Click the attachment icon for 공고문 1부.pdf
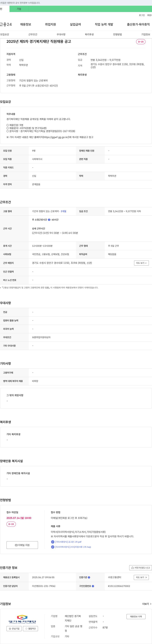 tap(53, 542)
